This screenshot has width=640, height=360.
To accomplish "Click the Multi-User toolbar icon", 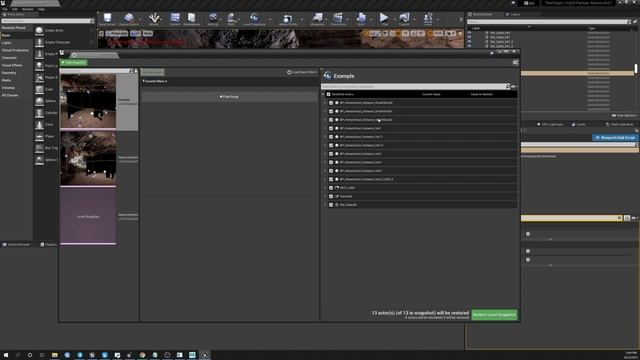I will coord(428,19).
